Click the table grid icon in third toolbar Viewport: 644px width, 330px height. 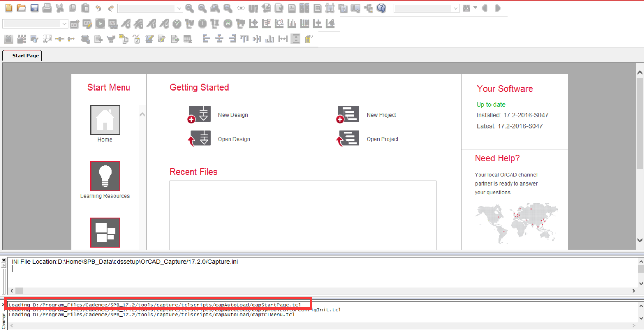[x=188, y=39]
